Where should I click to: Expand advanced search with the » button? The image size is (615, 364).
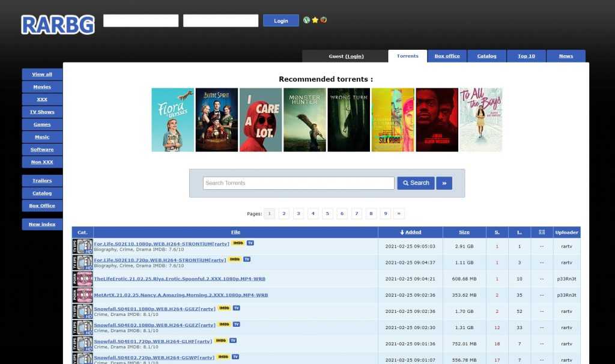pos(444,183)
